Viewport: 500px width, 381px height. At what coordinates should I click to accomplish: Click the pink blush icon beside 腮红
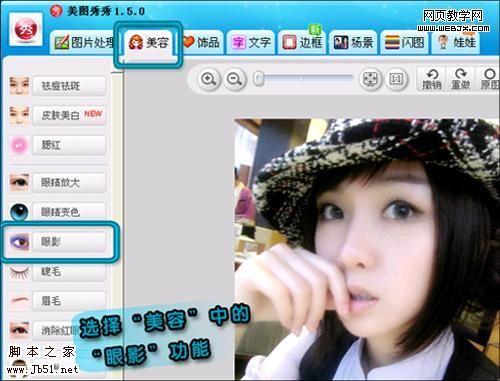[x=19, y=145]
